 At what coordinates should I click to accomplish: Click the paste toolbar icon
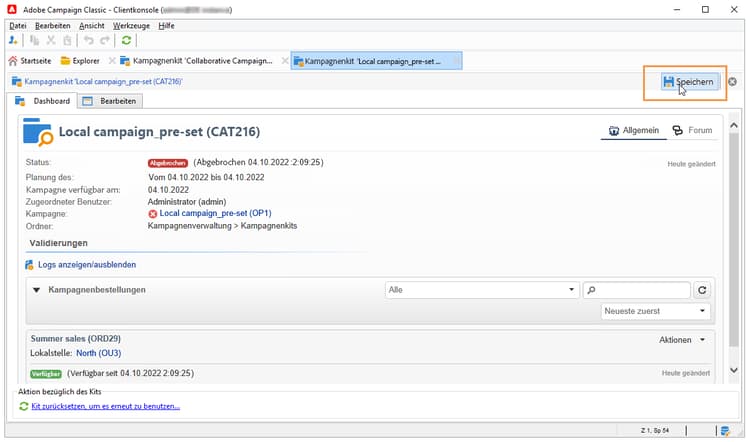tap(67, 41)
